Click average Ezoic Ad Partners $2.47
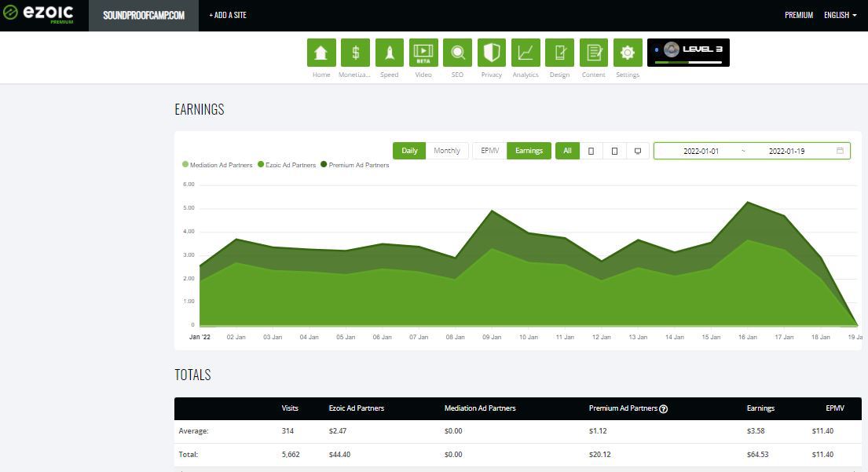Screen dimensions: 868x472 338,431
